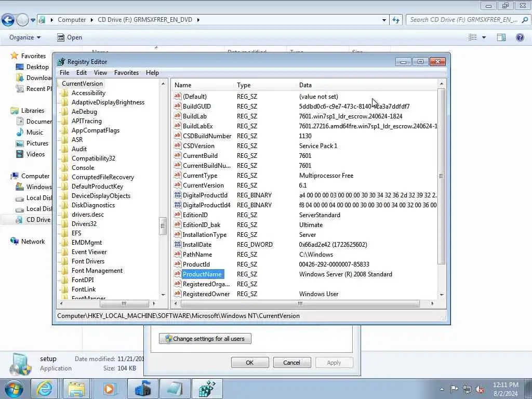Click the key tree scroll down arrow

[x=163, y=295]
